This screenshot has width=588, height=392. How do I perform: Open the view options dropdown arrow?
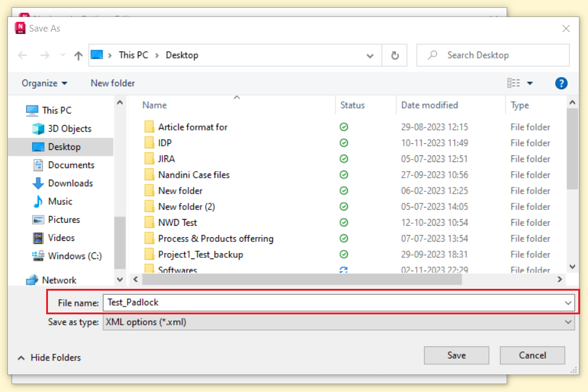(530, 83)
